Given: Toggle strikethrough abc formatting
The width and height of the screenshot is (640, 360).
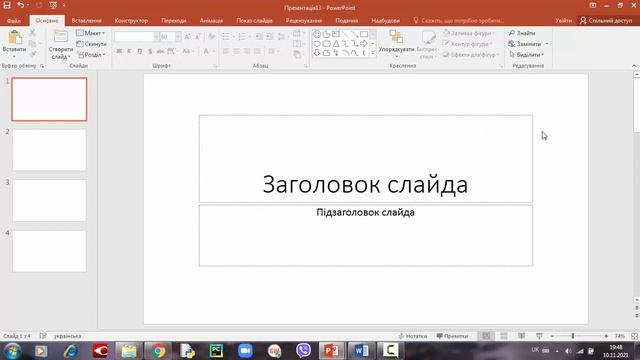Looking at the screenshot, I should [160, 51].
